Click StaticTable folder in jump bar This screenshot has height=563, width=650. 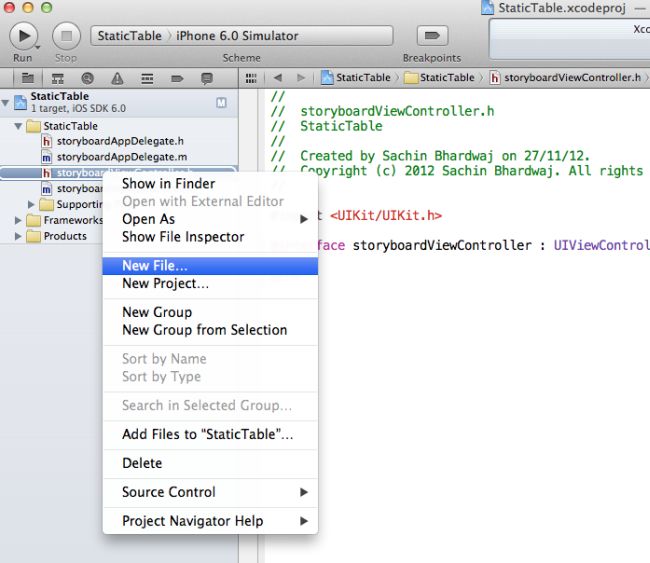[x=439, y=78]
